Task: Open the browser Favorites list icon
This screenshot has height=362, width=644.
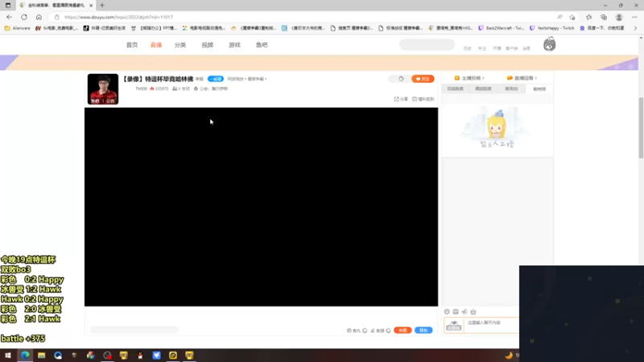Action: [589, 17]
